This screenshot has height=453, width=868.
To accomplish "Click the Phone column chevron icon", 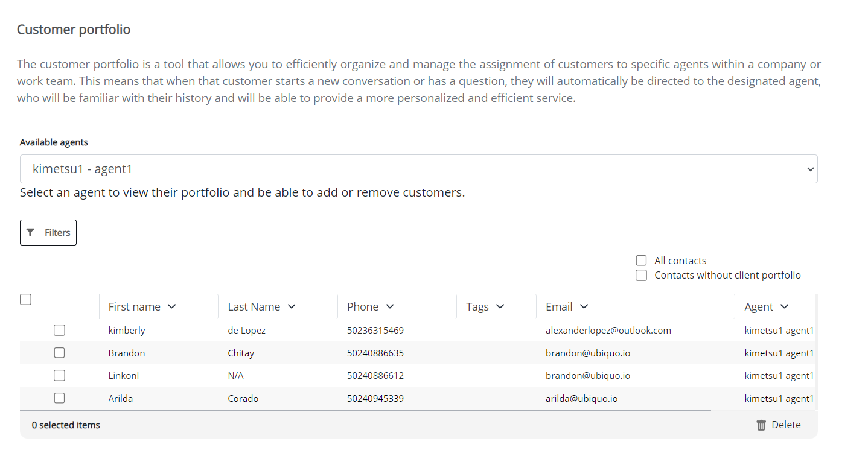I will pyautogui.click(x=390, y=306).
